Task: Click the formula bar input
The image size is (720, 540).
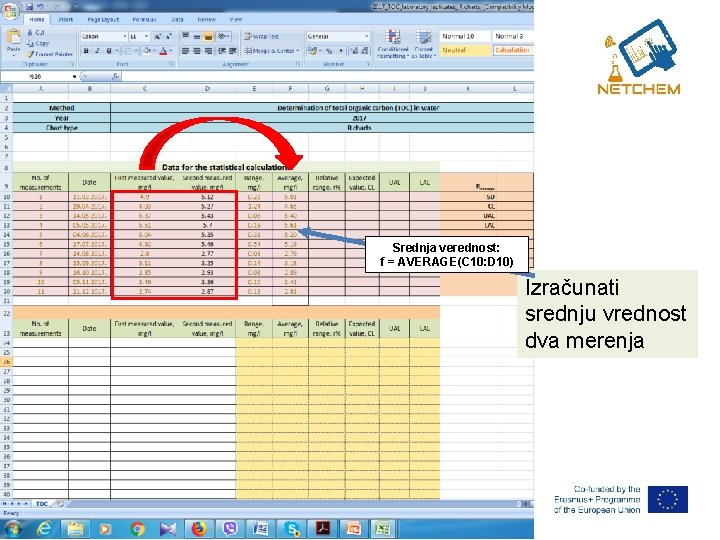Action: [328, 76]
